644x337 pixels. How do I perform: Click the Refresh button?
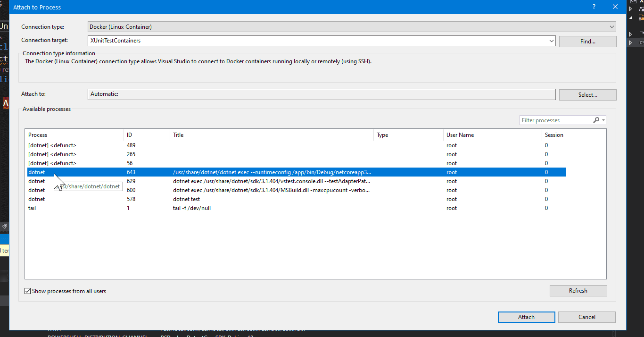578,291
